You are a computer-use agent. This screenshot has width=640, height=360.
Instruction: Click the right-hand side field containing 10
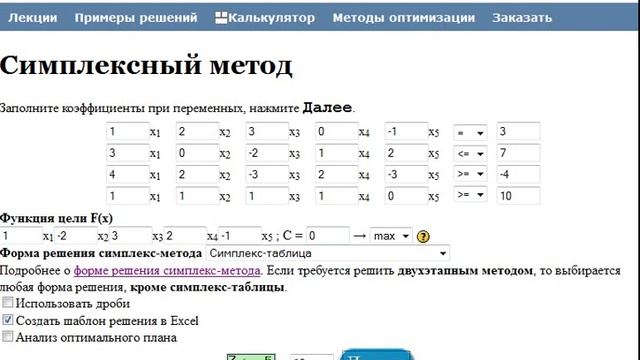click(x=518, y=196)
